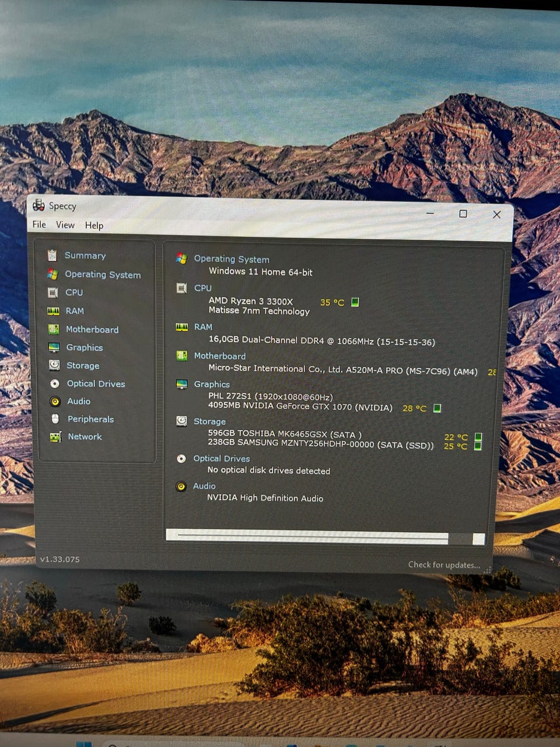The image size is (560, 747).
Task: Click the Graphics monitor icon in summary pane
Action: point(182,384)
